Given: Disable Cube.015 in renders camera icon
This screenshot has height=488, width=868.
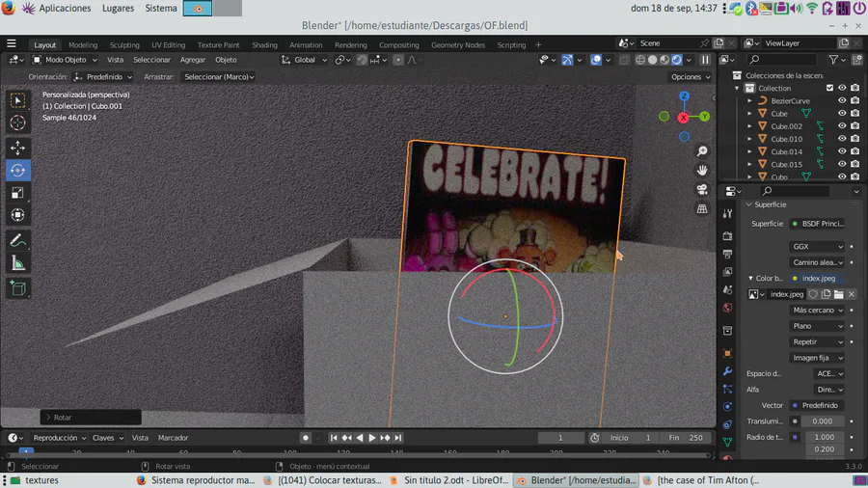Looking at the screenshot, I should coord(854,164).
